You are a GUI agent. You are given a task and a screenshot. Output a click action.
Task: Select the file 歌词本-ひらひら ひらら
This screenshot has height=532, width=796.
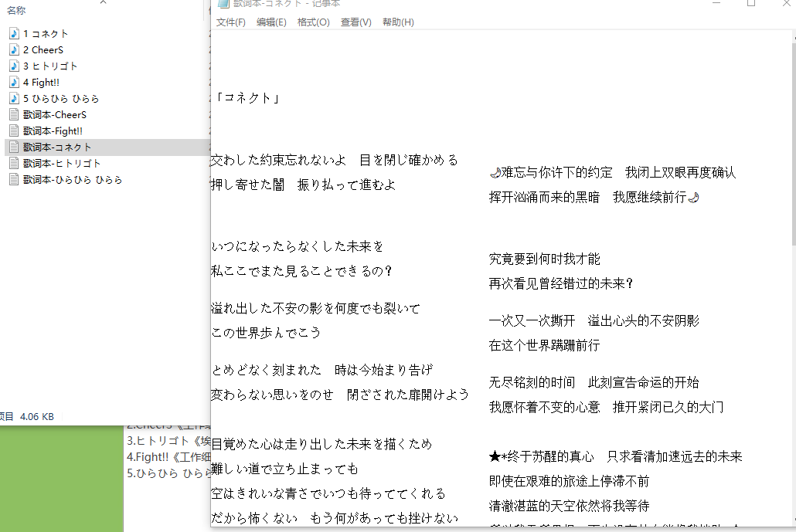point(73,180)
